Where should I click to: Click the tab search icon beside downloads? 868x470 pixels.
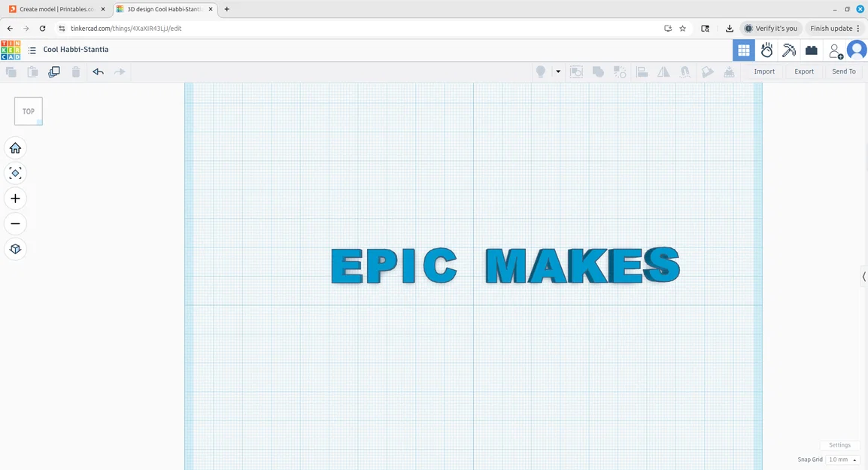coord(706,29)
